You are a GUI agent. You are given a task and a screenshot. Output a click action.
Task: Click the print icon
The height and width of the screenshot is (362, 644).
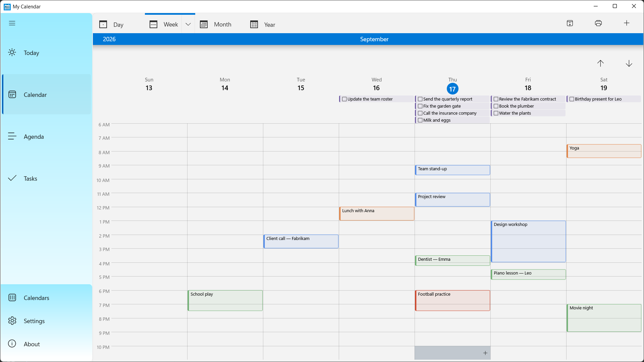tap(598, 23)
